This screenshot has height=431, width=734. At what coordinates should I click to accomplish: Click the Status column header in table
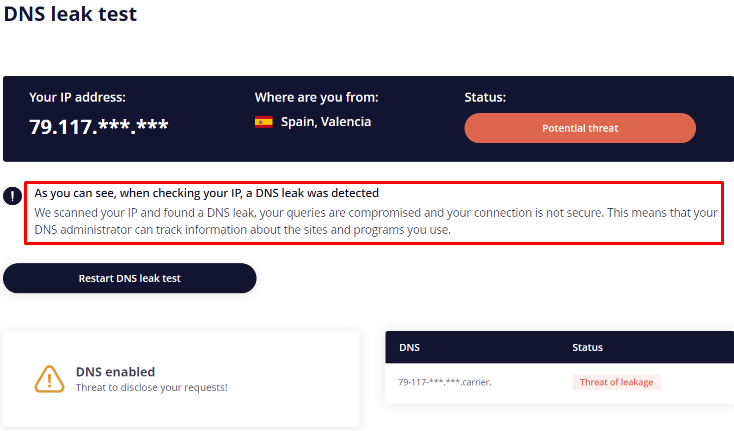click(587, 347)
